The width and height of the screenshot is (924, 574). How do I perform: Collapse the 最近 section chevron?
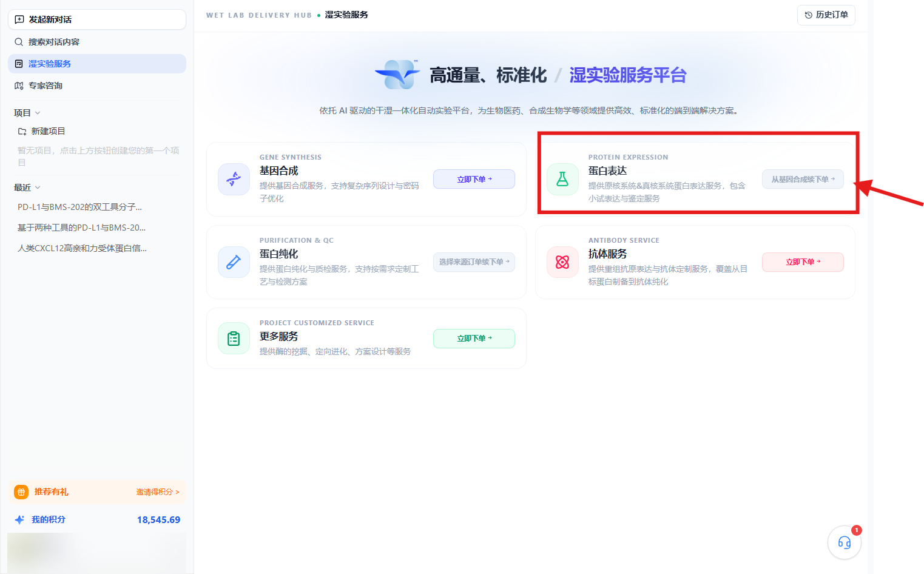coord(38,187)
